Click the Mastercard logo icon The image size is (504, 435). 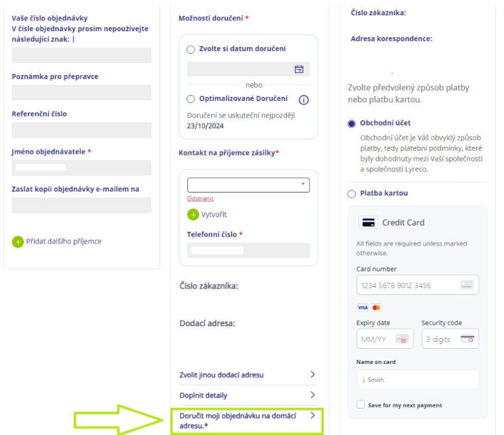click(x=377, y=307)
